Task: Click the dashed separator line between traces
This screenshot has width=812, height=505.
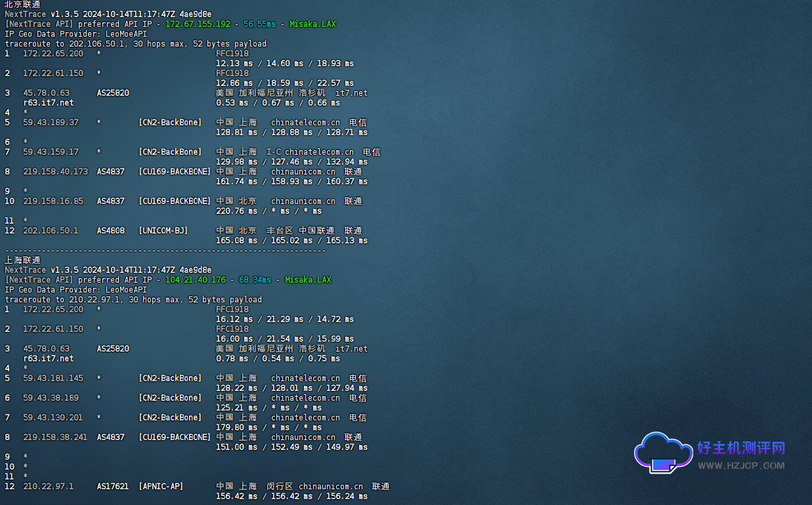Action: point(165,251)
